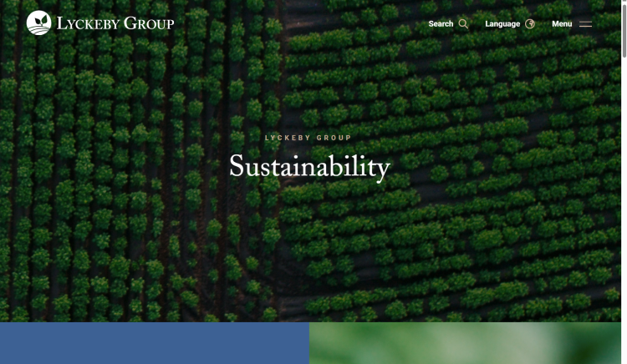
Task: Click the Lyckeby leaf logo emblem
Action: click(38, 23)
